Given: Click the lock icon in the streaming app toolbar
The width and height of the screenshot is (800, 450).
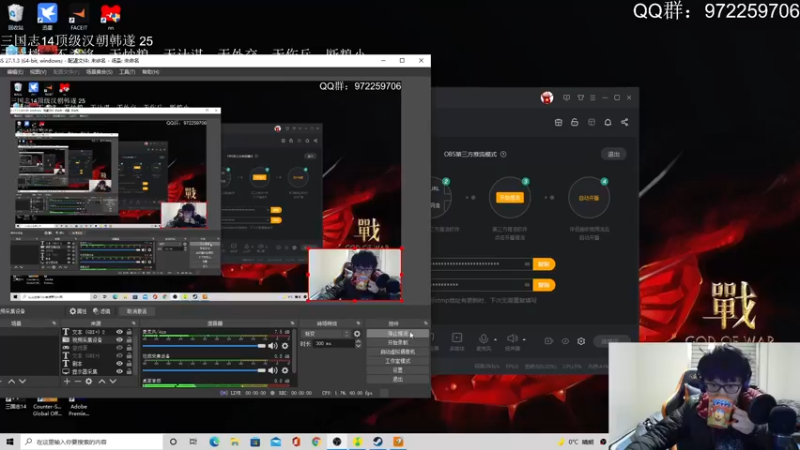Looking at the screenshot, I should click(x=574, y=122).
